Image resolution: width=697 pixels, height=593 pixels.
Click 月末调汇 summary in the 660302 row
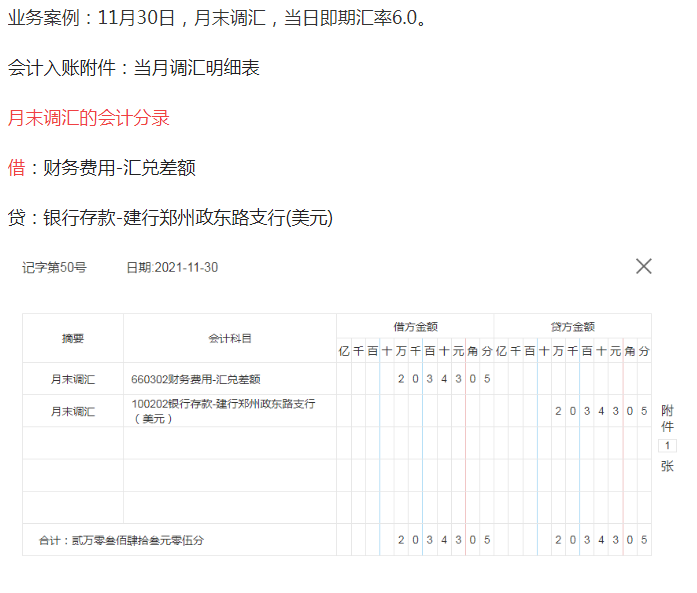click(x=73, y=379)
